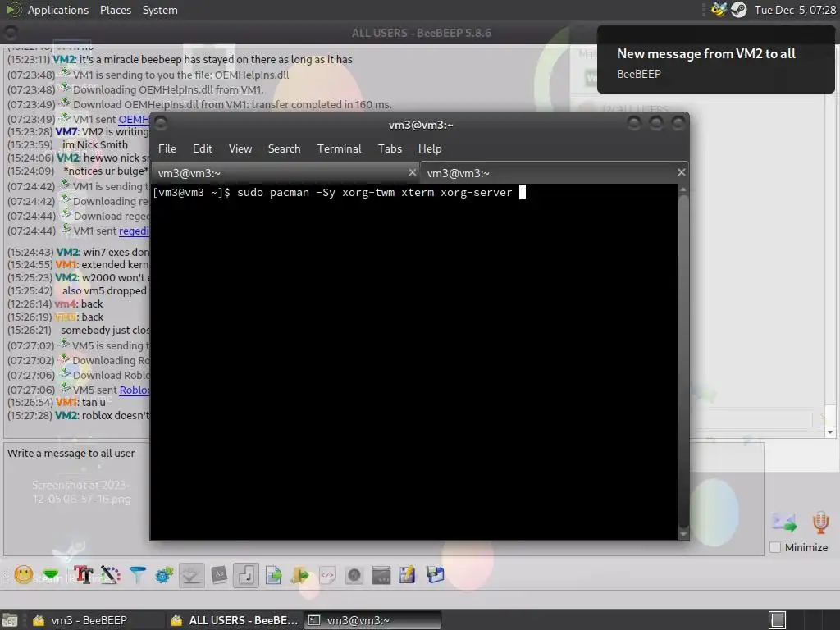Click the code tag page icon
840x630 pixels.
coord(326,575)
